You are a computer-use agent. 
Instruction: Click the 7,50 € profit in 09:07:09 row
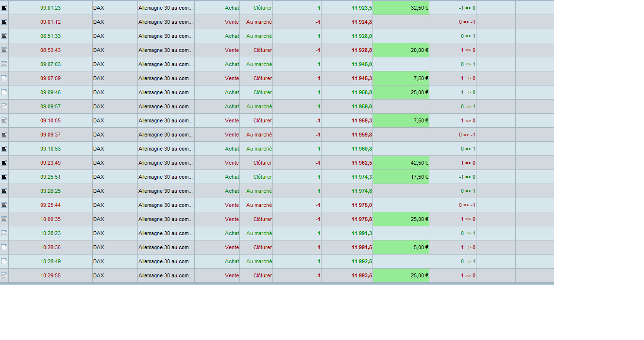(x=401, y=78)
